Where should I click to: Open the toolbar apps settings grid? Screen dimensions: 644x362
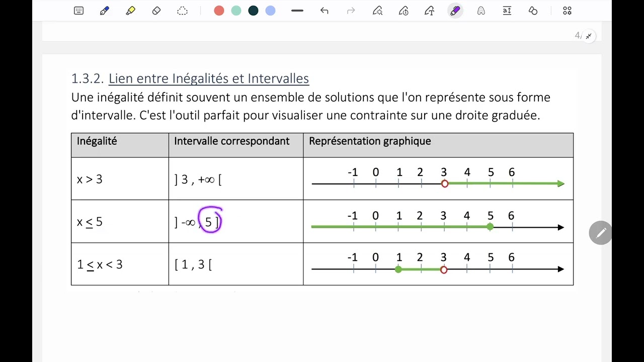(x=567, y=11)
